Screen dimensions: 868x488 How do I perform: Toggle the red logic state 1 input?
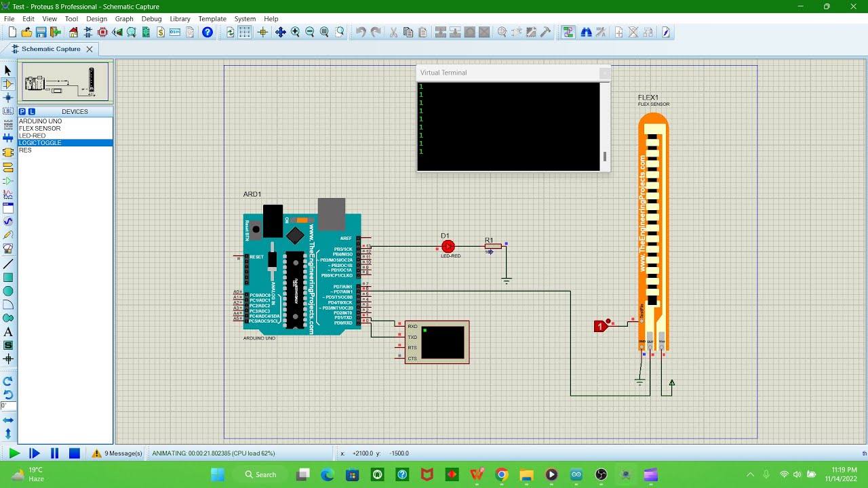click(599, 327)
